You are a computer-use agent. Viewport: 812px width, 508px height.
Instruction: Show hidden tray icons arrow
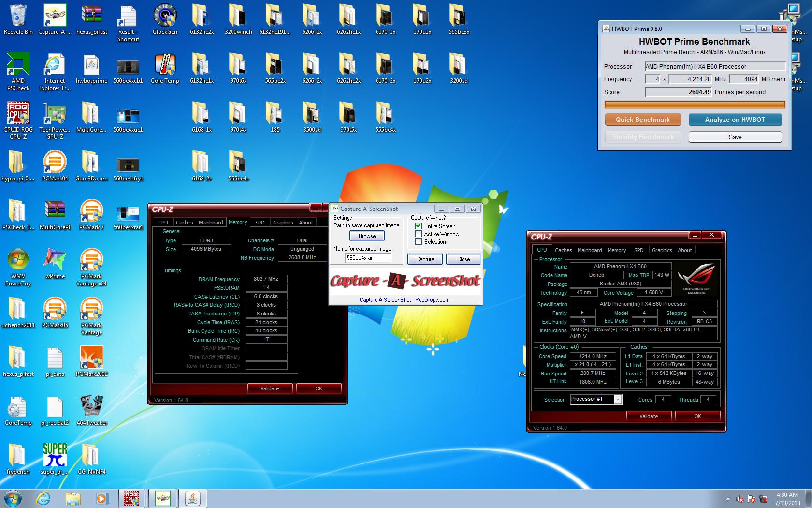[x=728, y=499]
